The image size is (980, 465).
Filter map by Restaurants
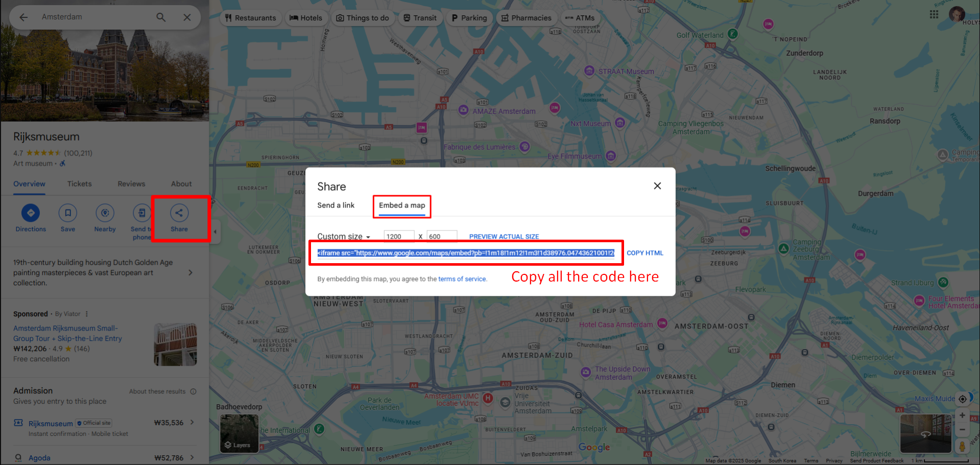coord(250,18)
